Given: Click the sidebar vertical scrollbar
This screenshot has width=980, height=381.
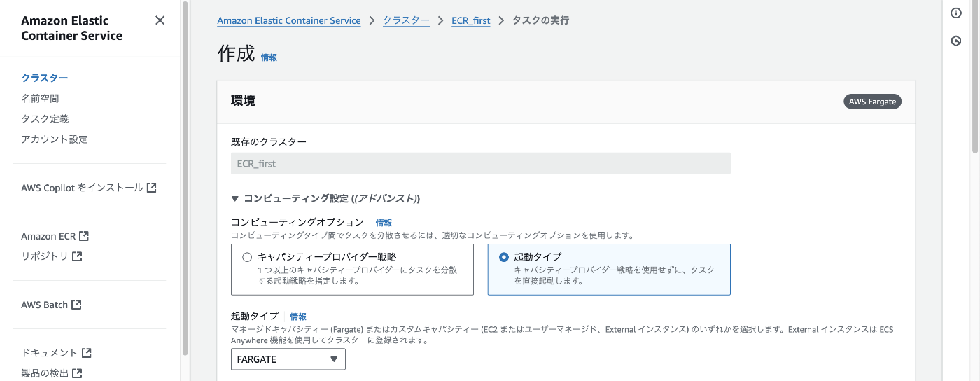Looking at the screenshot, I should [185, 178].
